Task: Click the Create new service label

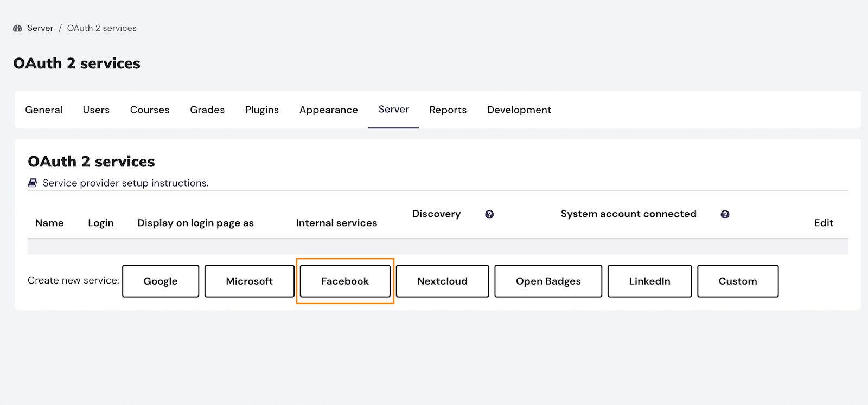Action: pos(73,280)
